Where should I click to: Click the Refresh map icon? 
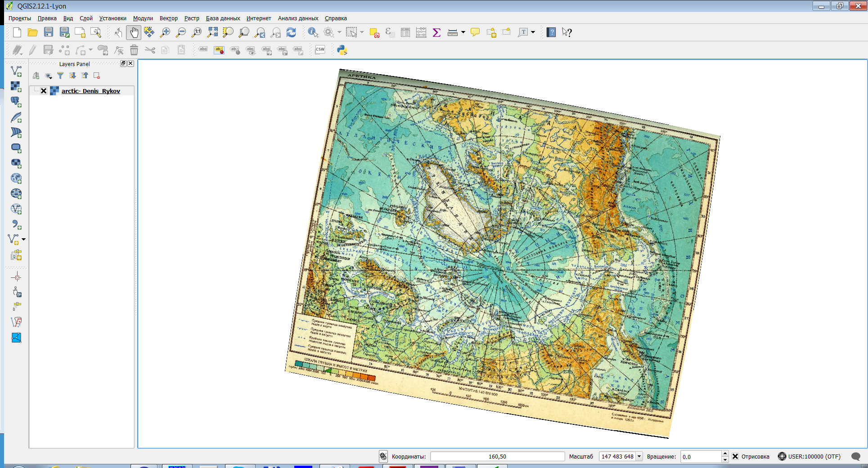tap(291, 32)
